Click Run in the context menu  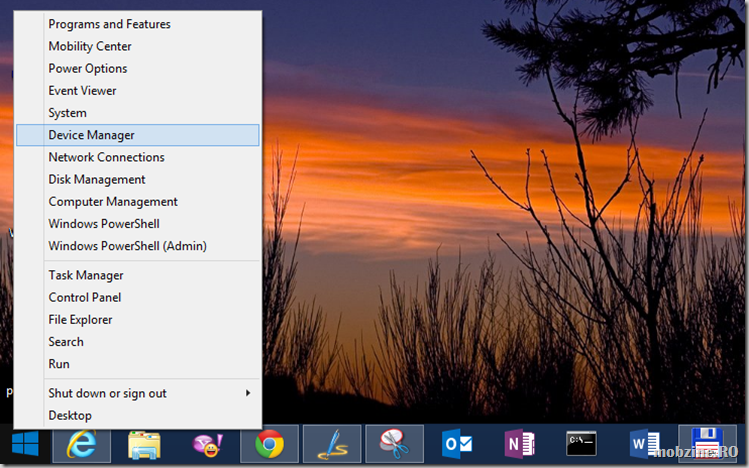pyautogui.click(x=59, y=364)
